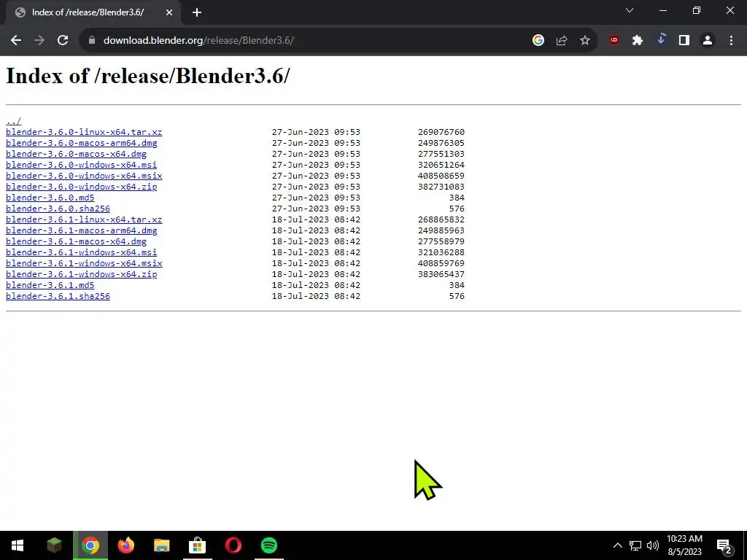747x560 pixels.
Task: Open the Extensions puzzle menu
Action: pyautogui.click(x=638, y=41)
